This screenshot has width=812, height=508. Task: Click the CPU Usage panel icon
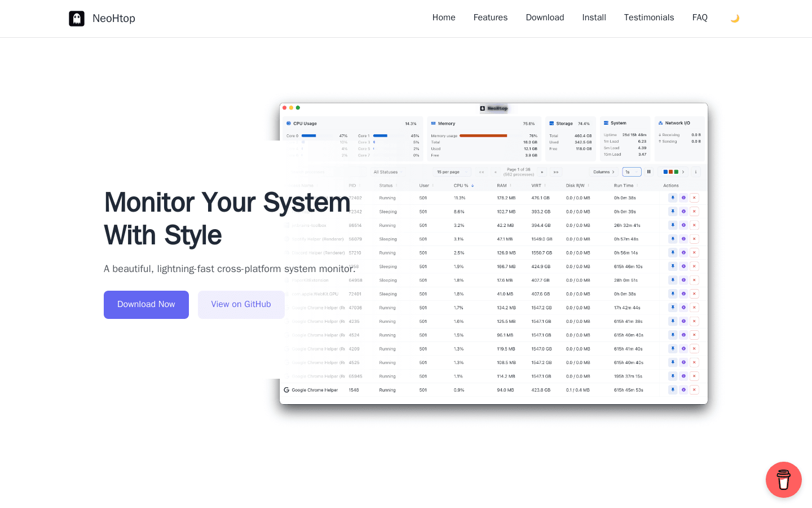288,123
